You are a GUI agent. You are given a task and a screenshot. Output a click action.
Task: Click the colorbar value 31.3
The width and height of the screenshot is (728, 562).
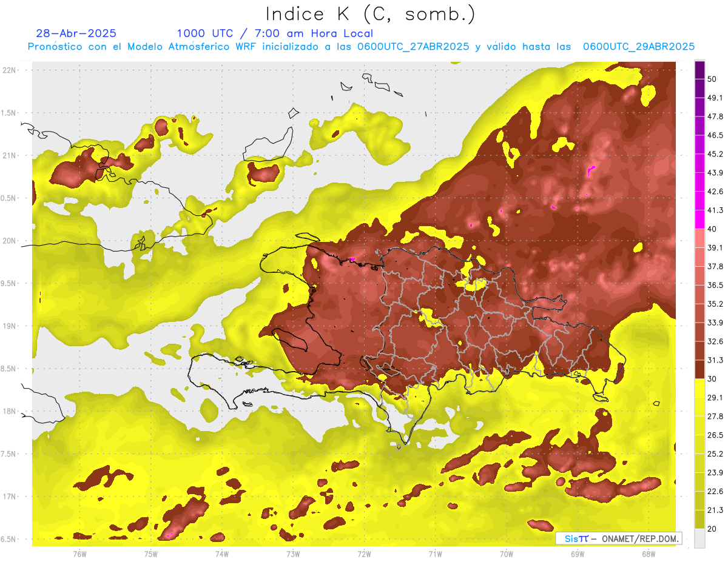[715, 360]
